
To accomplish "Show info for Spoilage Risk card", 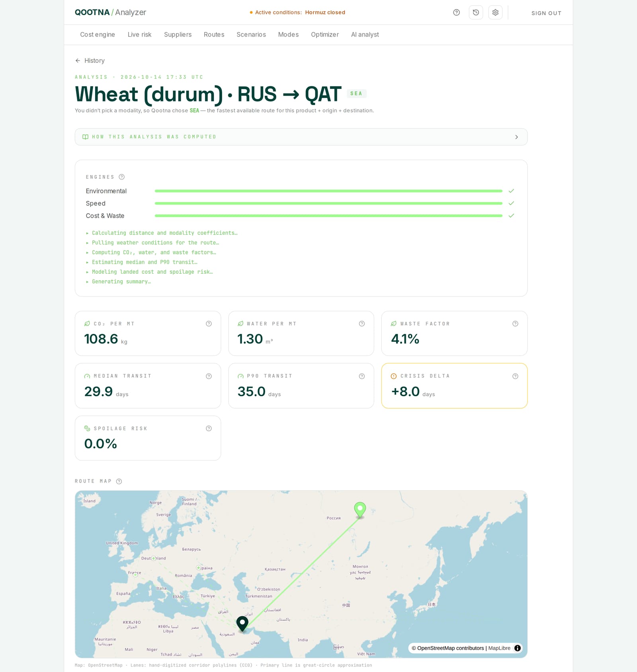I will pyautogui.click(x=209, y=429).
